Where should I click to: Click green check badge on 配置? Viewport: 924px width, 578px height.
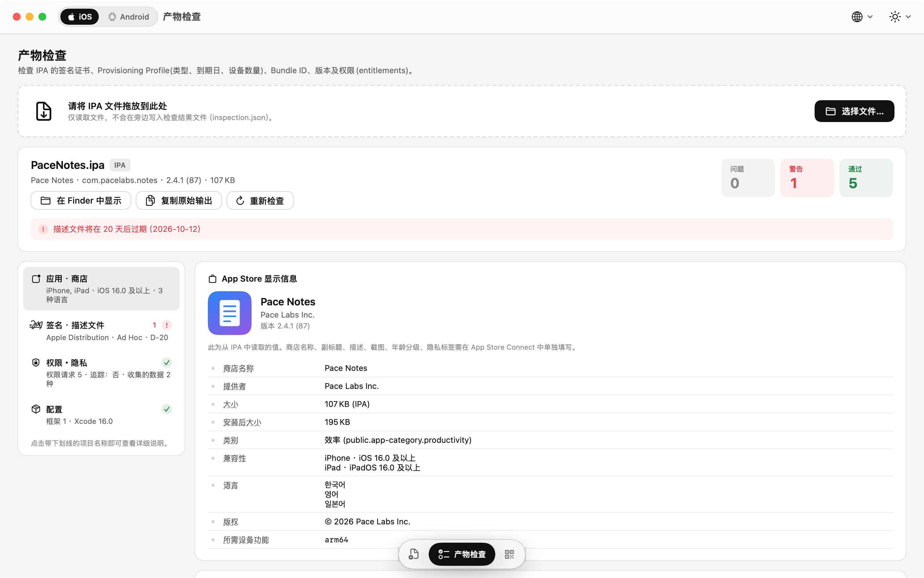[x=167, y=409]
